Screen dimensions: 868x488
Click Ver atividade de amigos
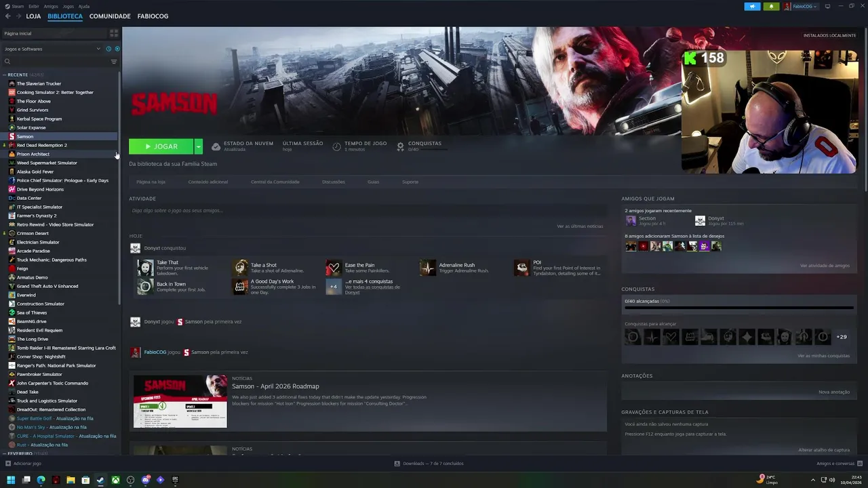[x=825, y=266]
